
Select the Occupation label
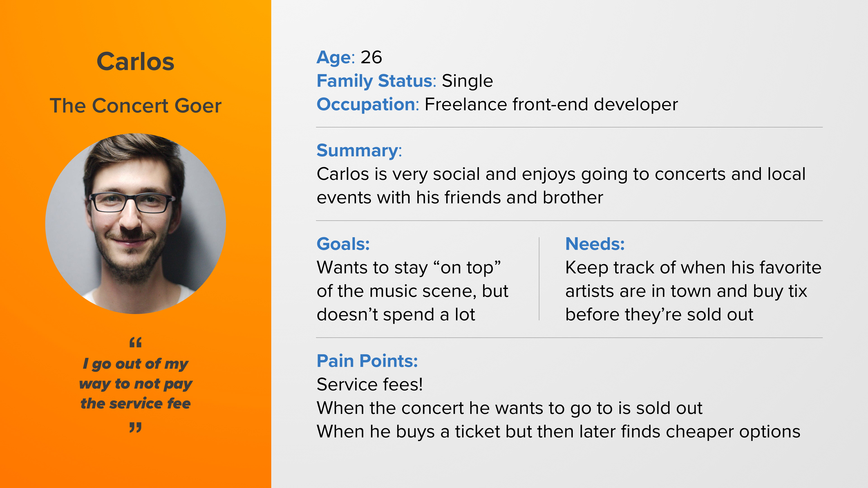point(368,104)
